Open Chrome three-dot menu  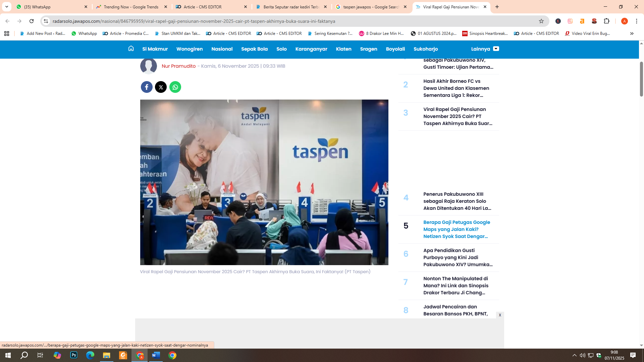[x=637, y=21]
